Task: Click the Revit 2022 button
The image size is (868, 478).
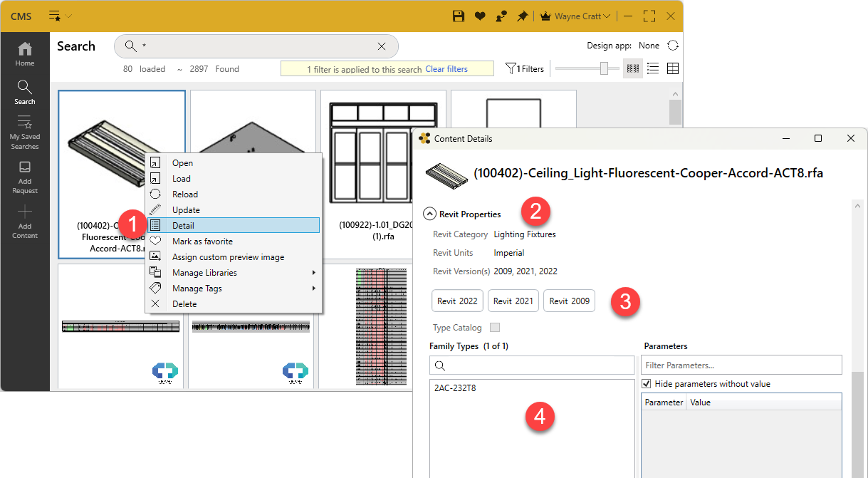Action: pyautogui.click(x=458, y=301)
